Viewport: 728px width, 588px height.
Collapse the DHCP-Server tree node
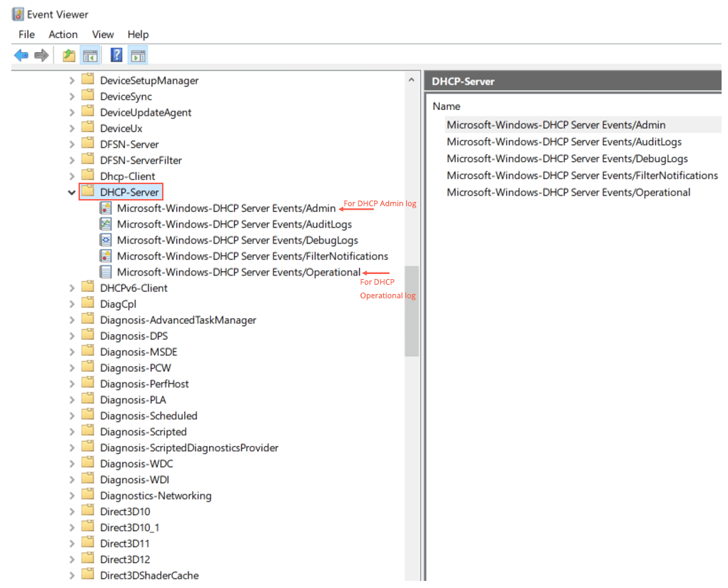(x=71, y=193)
